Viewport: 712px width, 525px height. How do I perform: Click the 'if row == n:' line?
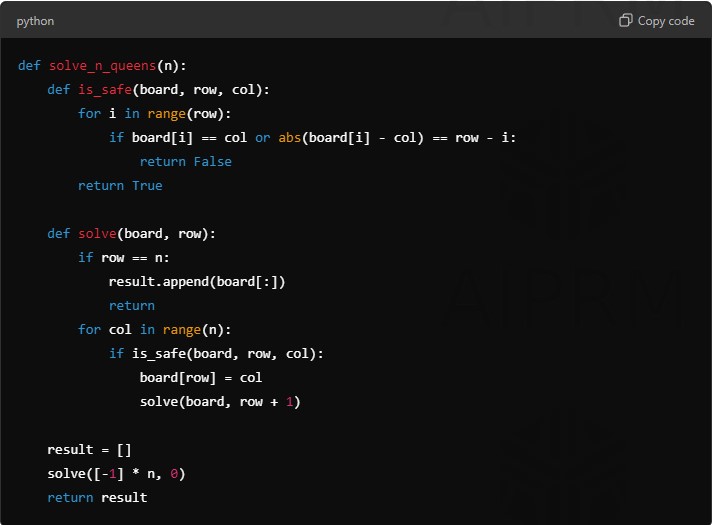pos(124,258)
